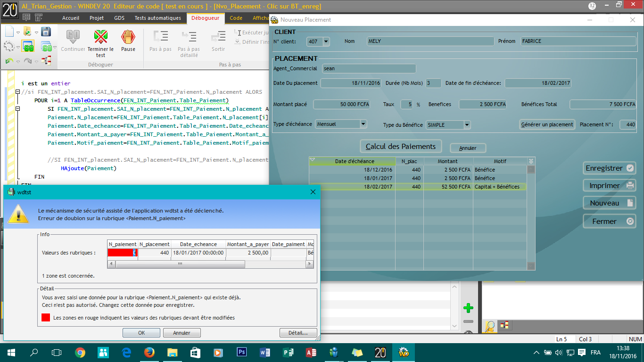Click the red N_paiement value cell
Image resolution: width=644 pixels, height=362 pixels.
122,253
